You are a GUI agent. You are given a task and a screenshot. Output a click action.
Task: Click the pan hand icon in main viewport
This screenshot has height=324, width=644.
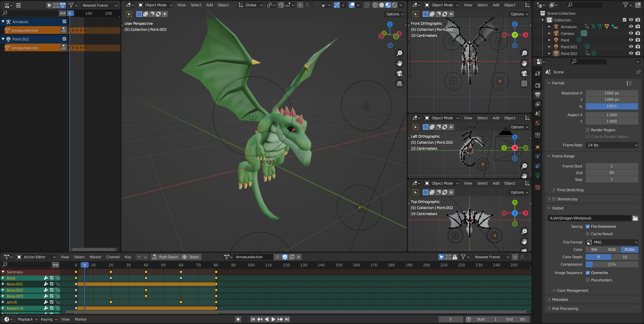coord(399,63)
